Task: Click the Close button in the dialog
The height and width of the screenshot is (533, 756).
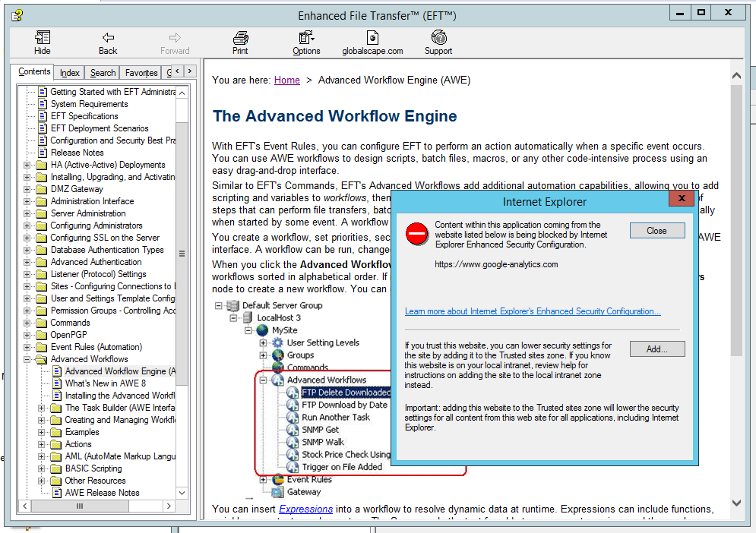Action: 657,230
